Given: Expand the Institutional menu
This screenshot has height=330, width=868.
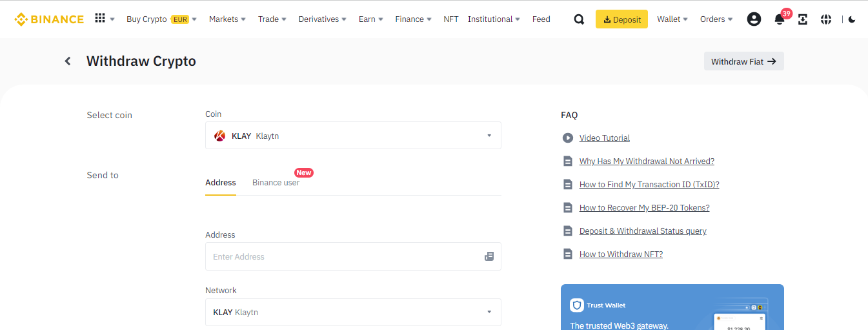Looking at the screenshot, I should pos(494,19).
